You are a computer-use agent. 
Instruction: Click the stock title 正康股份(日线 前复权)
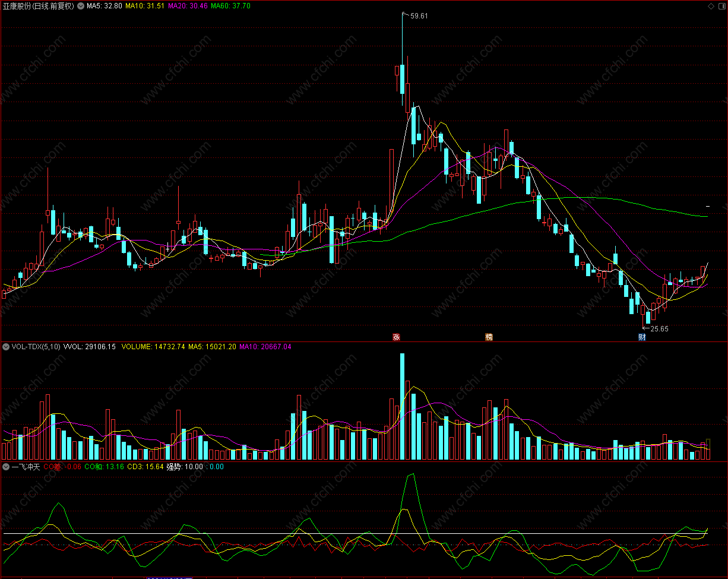39,6
